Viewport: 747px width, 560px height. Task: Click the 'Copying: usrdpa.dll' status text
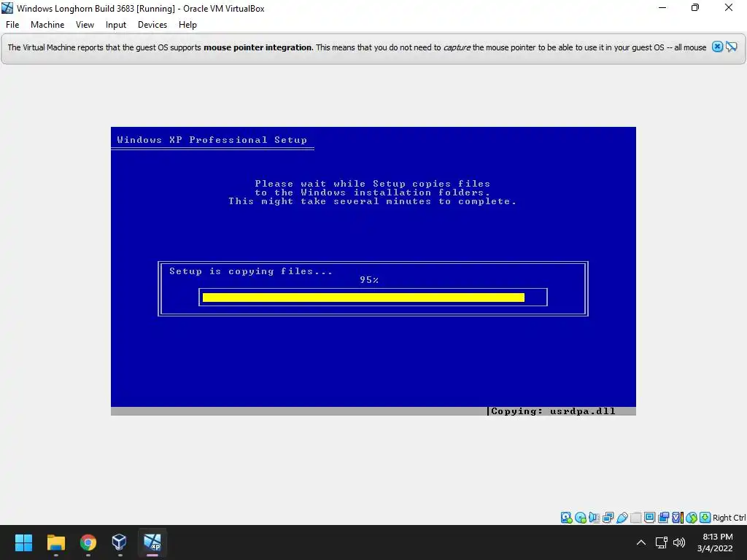pos(553,411)
